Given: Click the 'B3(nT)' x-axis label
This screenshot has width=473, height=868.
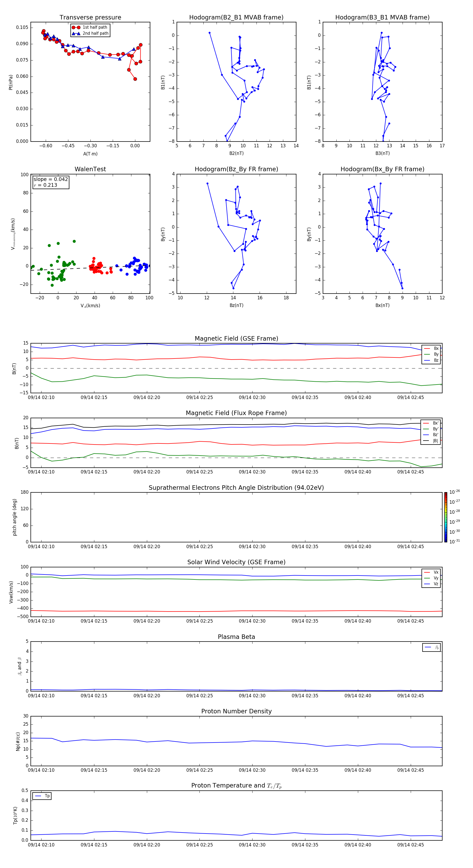Looking at the screenshot, I should pos(382,153).
